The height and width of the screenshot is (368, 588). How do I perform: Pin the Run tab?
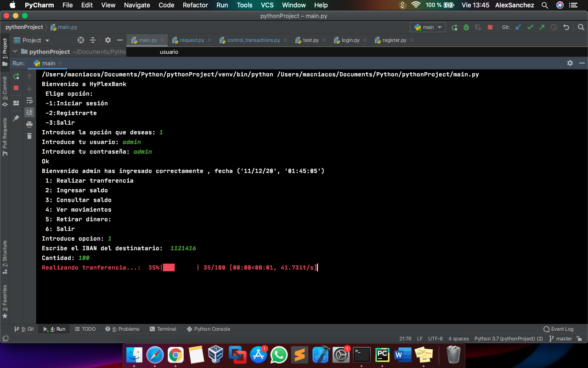pos(16,118)
